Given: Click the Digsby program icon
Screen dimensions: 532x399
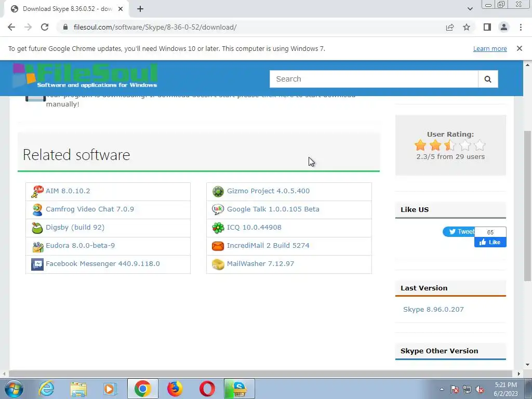Looking at the screenshot, I should tap(37, 228).
